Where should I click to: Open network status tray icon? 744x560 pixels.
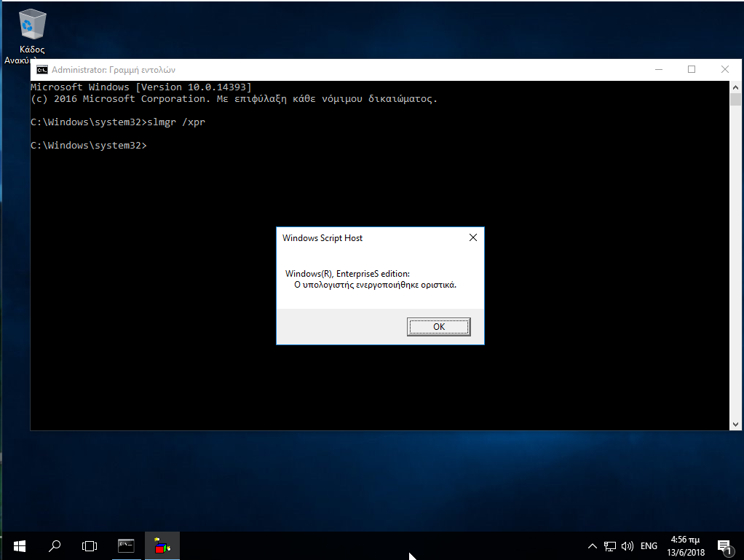pos(610,546)
